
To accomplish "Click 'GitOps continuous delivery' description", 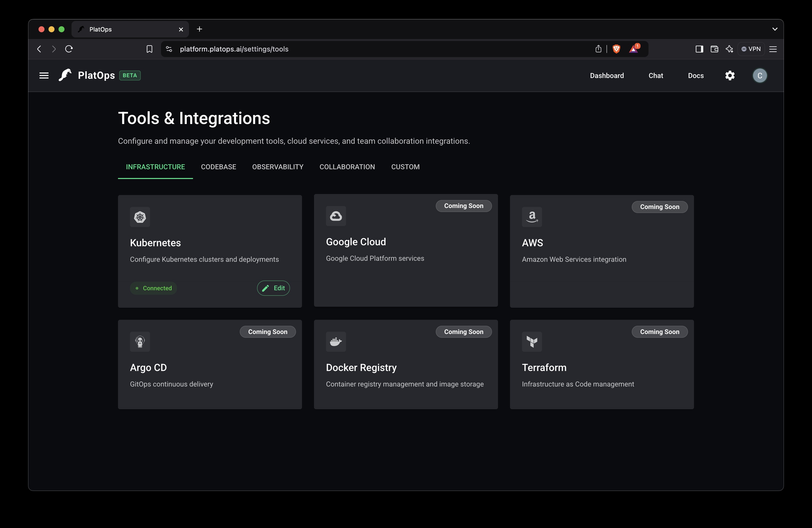I will tap(171, 384).
